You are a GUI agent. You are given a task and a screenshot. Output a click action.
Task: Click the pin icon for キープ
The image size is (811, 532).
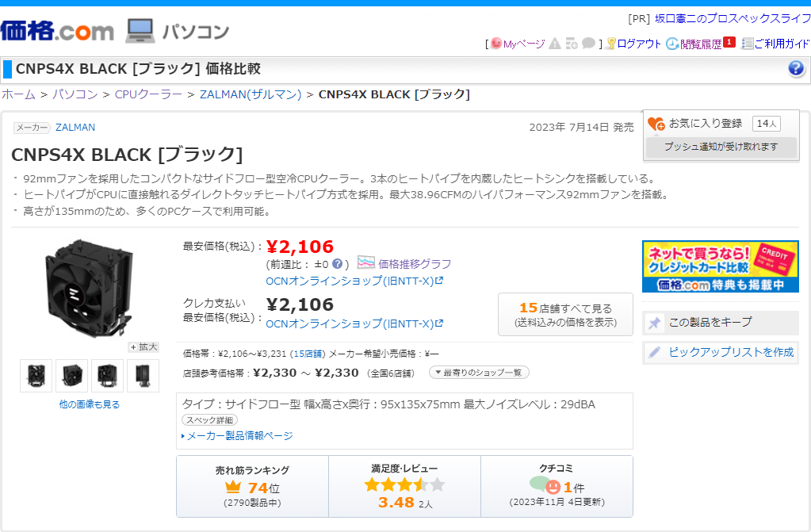[x=654, y=323]
